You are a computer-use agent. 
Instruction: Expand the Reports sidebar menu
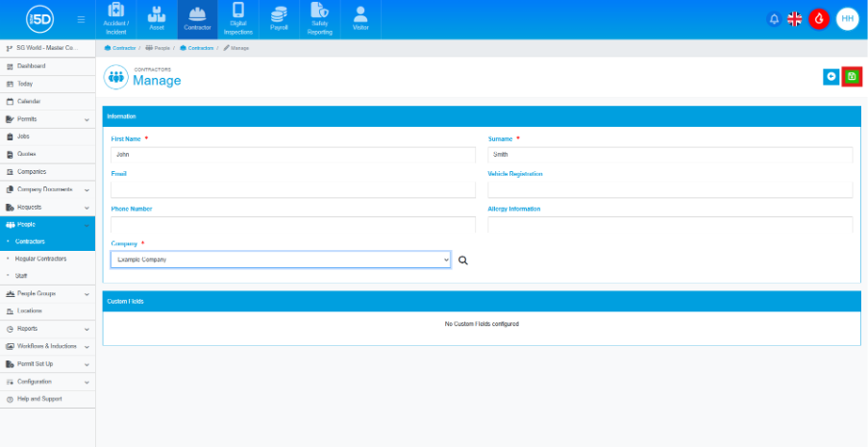[48, 329]
